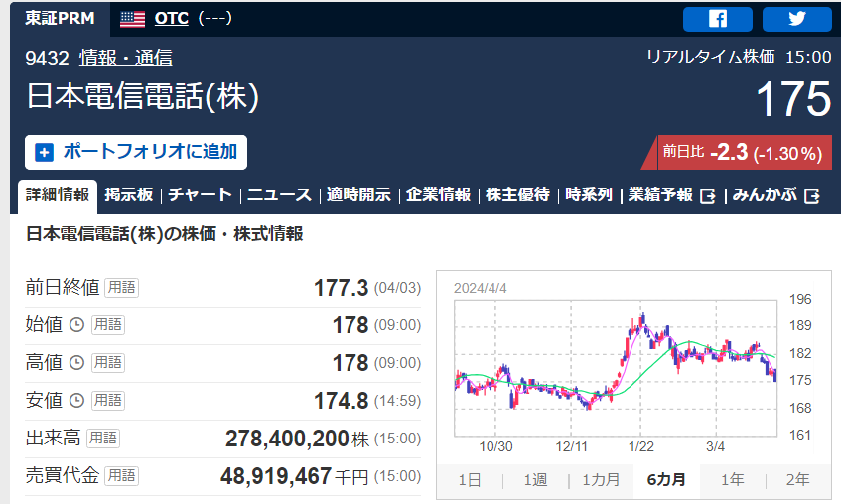Click the clock icon next to 高値
Image resolution: width=841 pixels, height=504 pixels.
pyautogui.click(x=77, y=363)
